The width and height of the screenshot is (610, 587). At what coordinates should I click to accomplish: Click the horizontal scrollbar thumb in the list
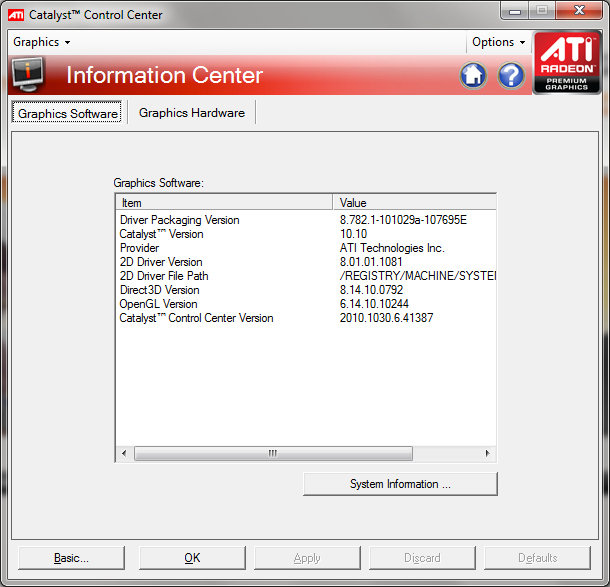coord(273,453)
